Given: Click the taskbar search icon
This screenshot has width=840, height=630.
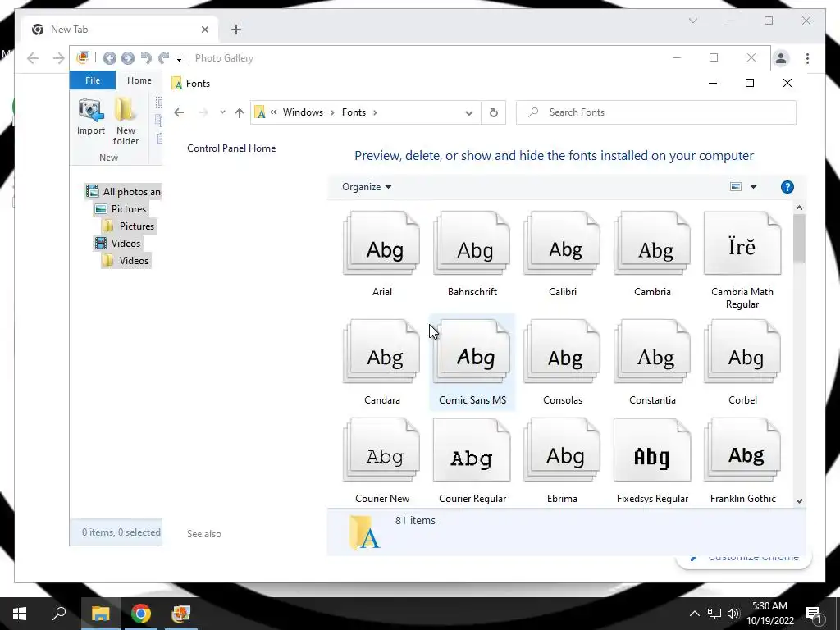Looking at the screenshot, I should 59,614.
